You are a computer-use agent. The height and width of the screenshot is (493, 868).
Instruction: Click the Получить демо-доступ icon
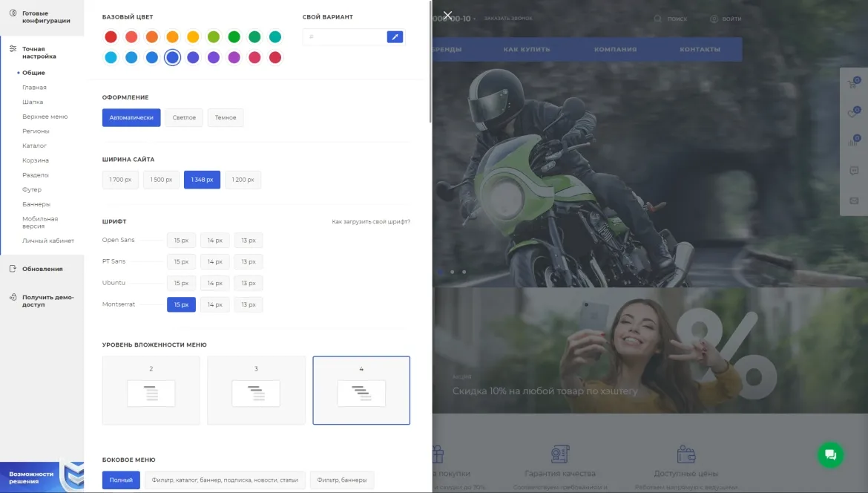[13, 298]
